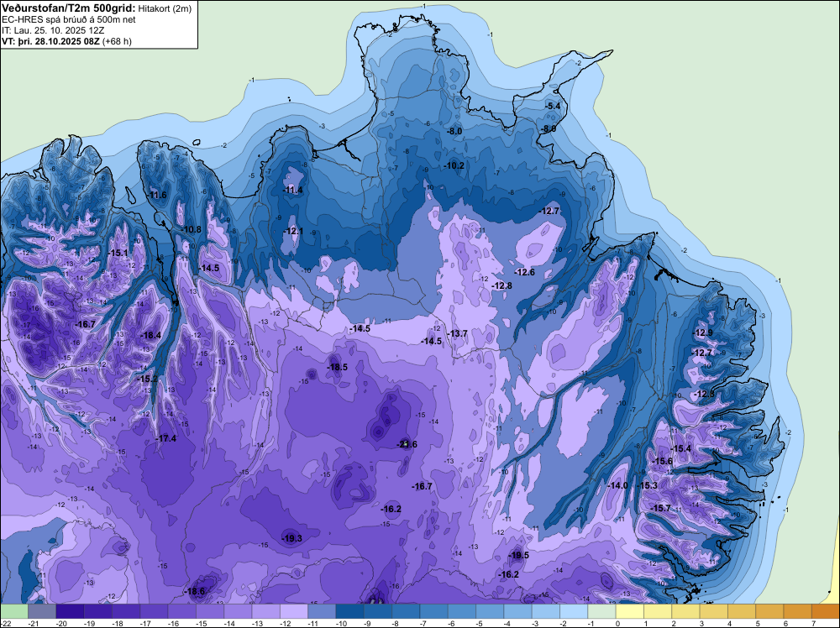840x628 pixels.
Task: Click the -19.5 temperature label
Action: (518, 555)
